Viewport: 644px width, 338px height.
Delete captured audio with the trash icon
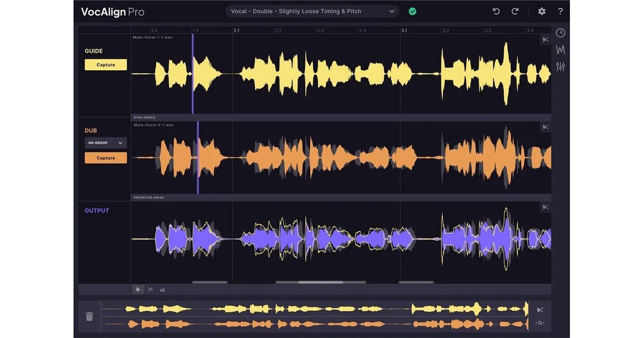pyautogui.click(x=90, y=317)
